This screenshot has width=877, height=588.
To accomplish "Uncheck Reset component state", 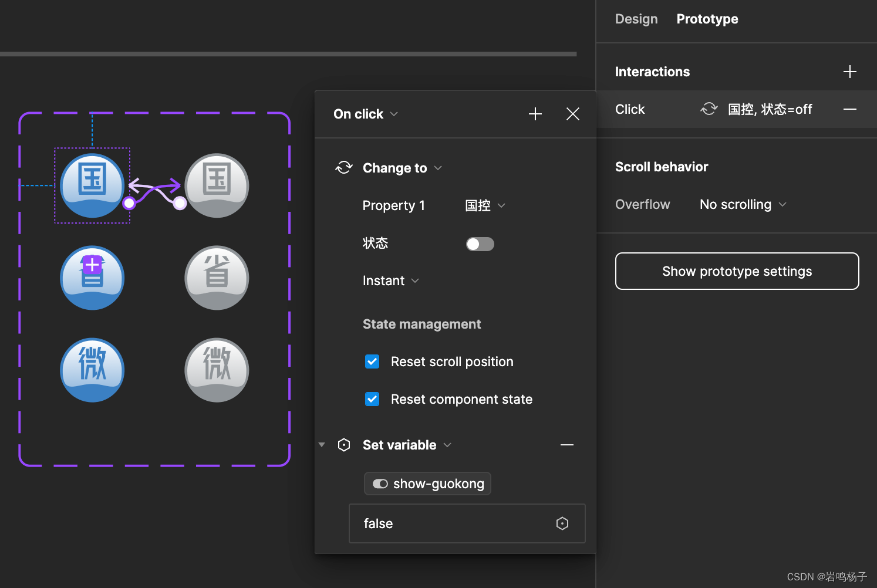I will tap(372, 399).
